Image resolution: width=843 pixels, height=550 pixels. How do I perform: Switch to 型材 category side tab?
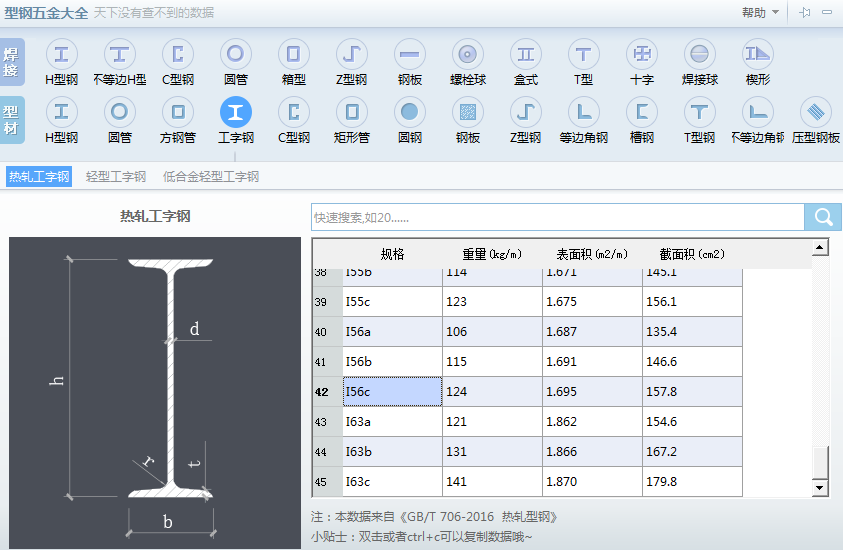click(x=12, y=120)
